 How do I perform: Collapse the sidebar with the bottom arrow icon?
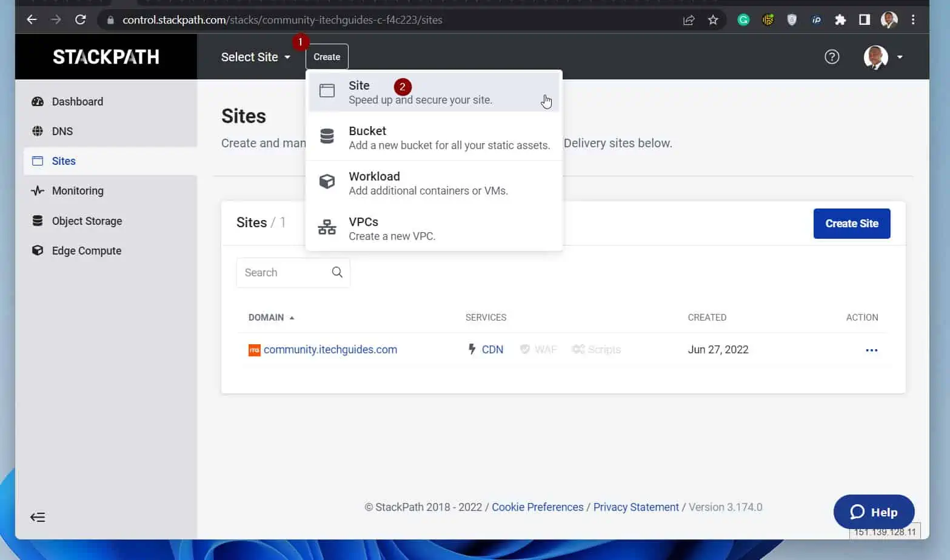tap(38, 517)
